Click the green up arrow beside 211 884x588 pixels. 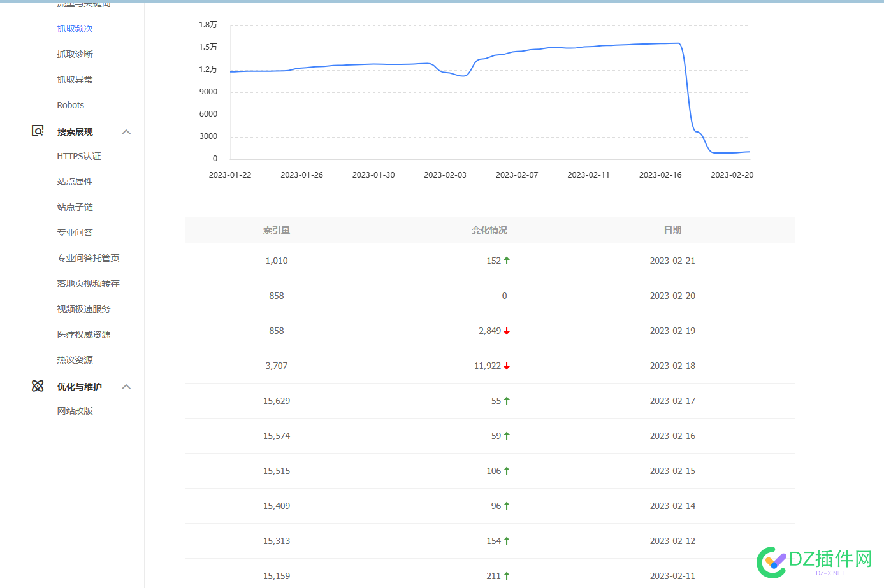click(x=507, y=576)
